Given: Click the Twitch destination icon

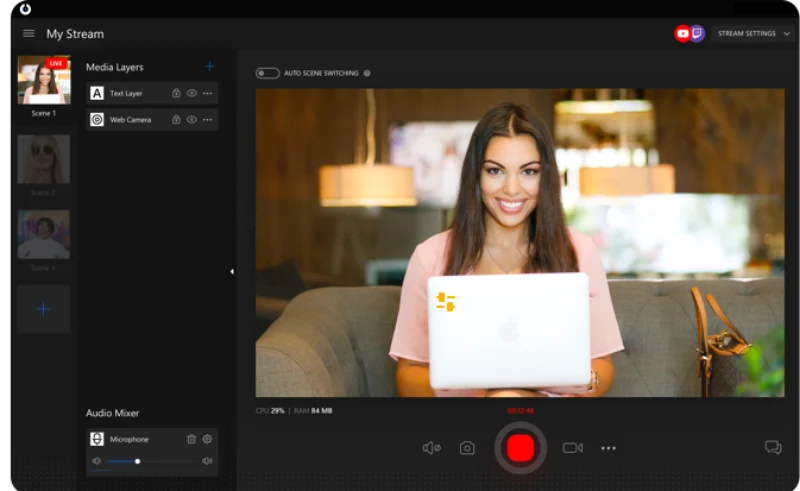Looking at the screenshot, I should click(697, 34).
